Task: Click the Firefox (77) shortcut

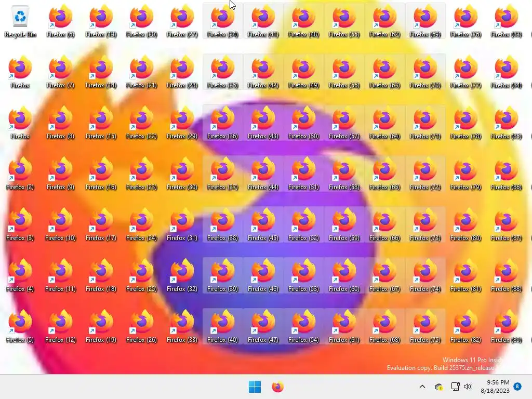Action: (x=466, y=72)
